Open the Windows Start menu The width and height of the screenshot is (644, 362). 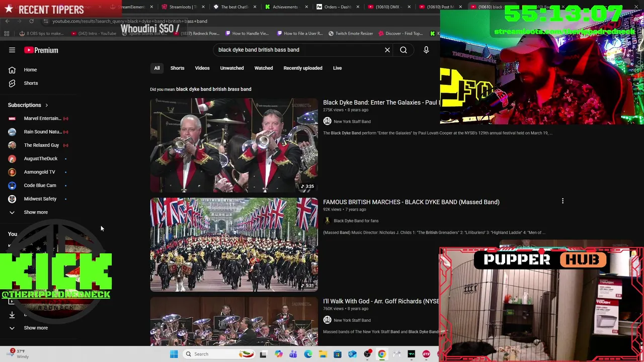(x=174, y=354)
